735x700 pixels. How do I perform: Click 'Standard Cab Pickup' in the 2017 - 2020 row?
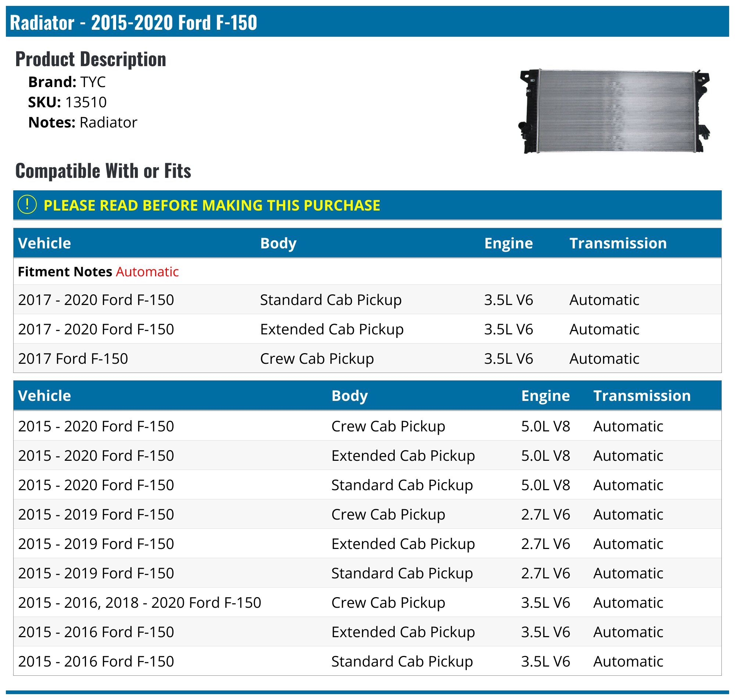[x=330, y=300]
